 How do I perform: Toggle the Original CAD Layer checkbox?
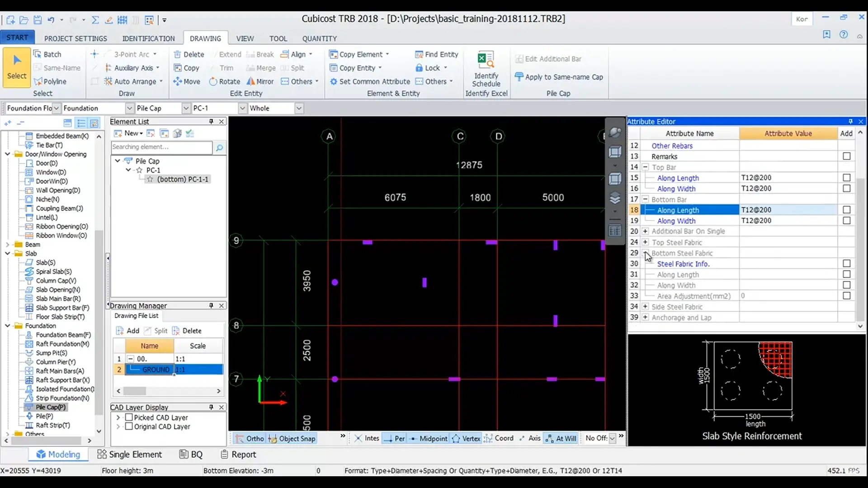(x=129, y=427)
